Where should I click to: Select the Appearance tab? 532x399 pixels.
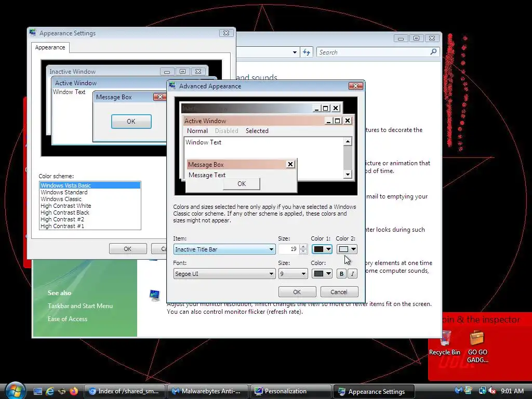[x=50, y=47]
